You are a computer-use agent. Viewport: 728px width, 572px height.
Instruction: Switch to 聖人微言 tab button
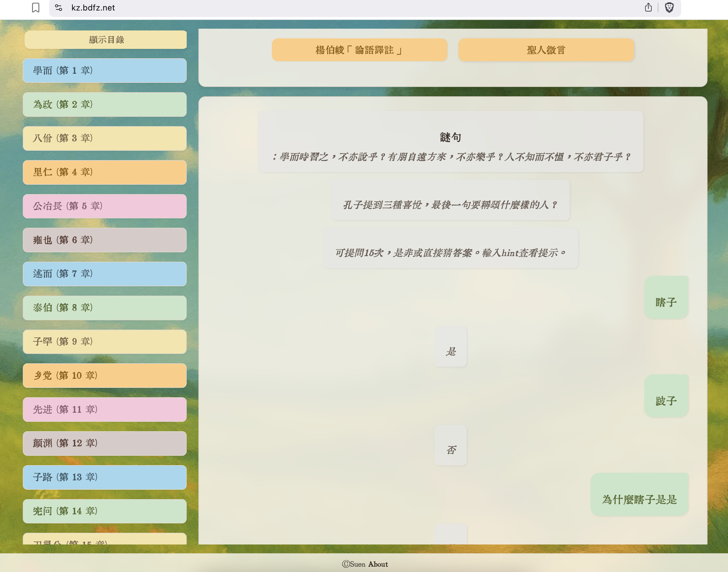click(x=546, y=50)
